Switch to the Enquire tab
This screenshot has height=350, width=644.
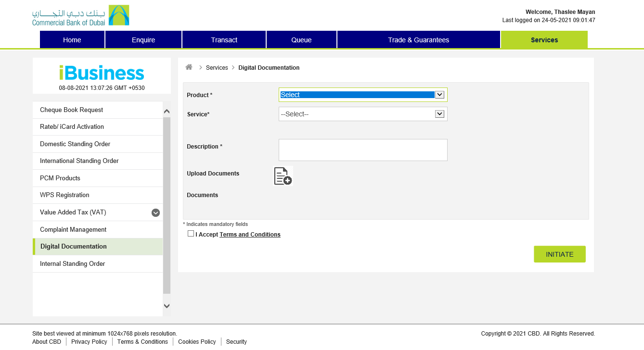tap(143, 40)
